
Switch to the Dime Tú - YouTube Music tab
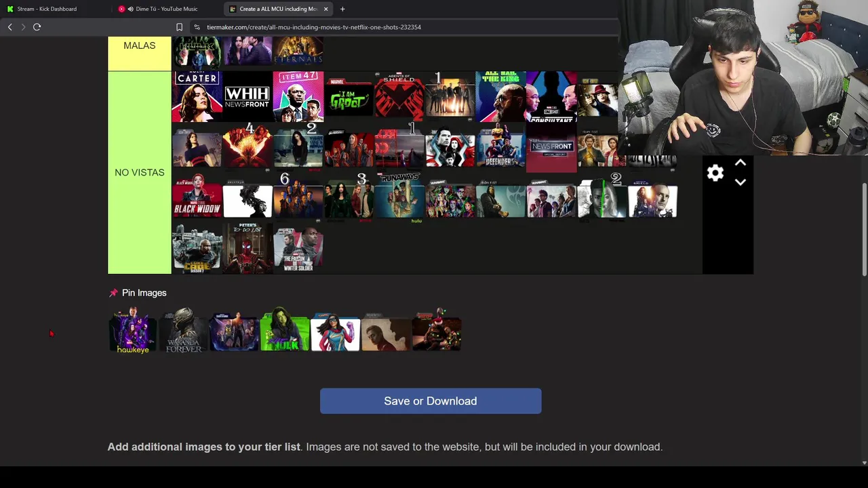(x=166, y=9)
